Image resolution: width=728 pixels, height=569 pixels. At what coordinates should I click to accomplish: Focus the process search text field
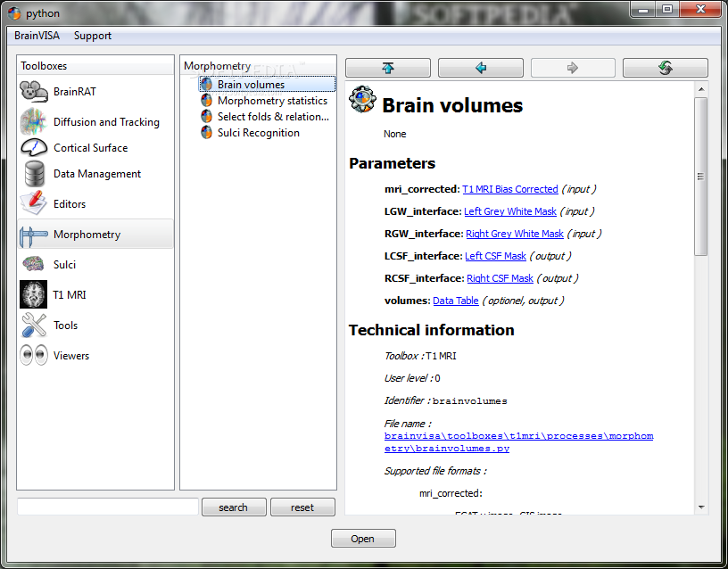click(x=108, y=507)
